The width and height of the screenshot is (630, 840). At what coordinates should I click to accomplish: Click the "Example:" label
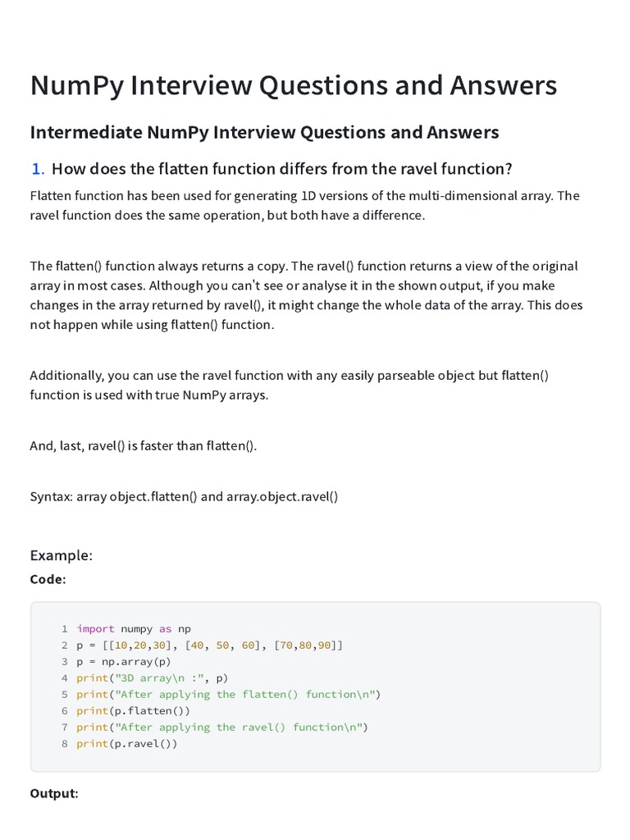[x=61, y=555]
